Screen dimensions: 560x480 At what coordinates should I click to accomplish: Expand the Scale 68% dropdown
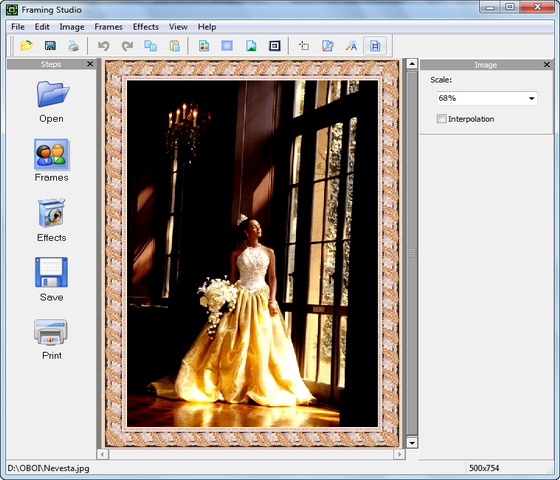click(487, 98)
